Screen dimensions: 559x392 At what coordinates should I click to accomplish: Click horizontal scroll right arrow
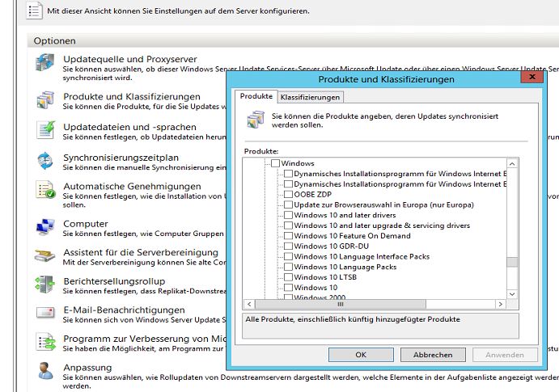pos(501,304)
